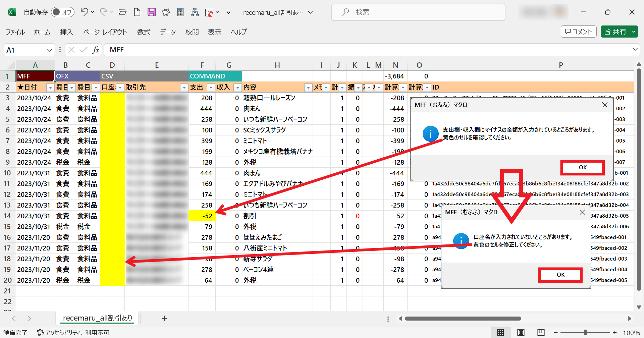Click the calculator icon in the toolbar
644x338 pixels.
[180, 12]
